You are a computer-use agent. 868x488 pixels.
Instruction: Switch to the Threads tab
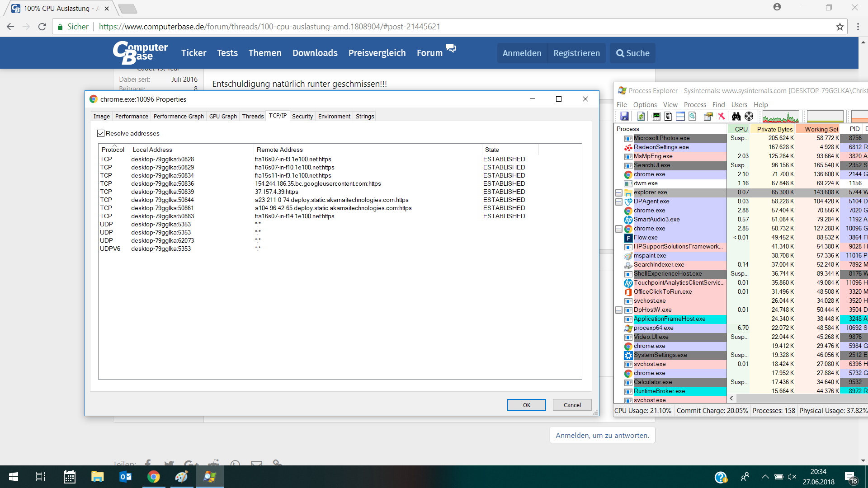[253, 116]
